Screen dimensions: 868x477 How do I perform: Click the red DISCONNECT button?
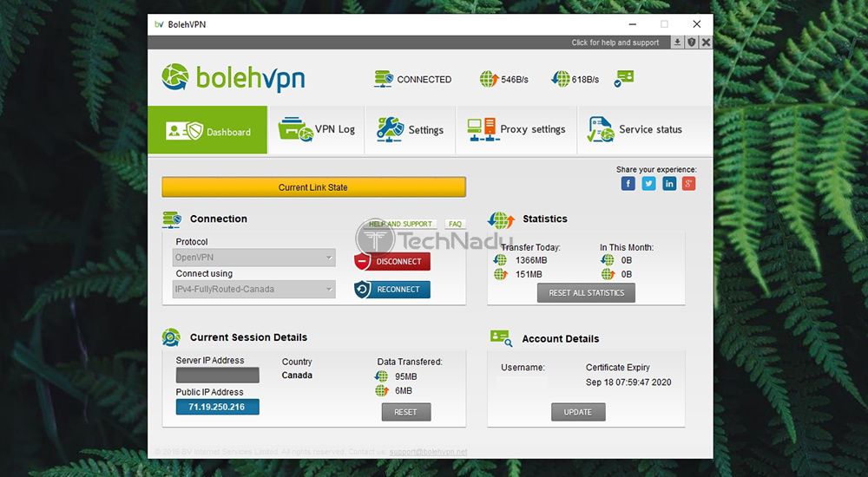tap(392, 262)
